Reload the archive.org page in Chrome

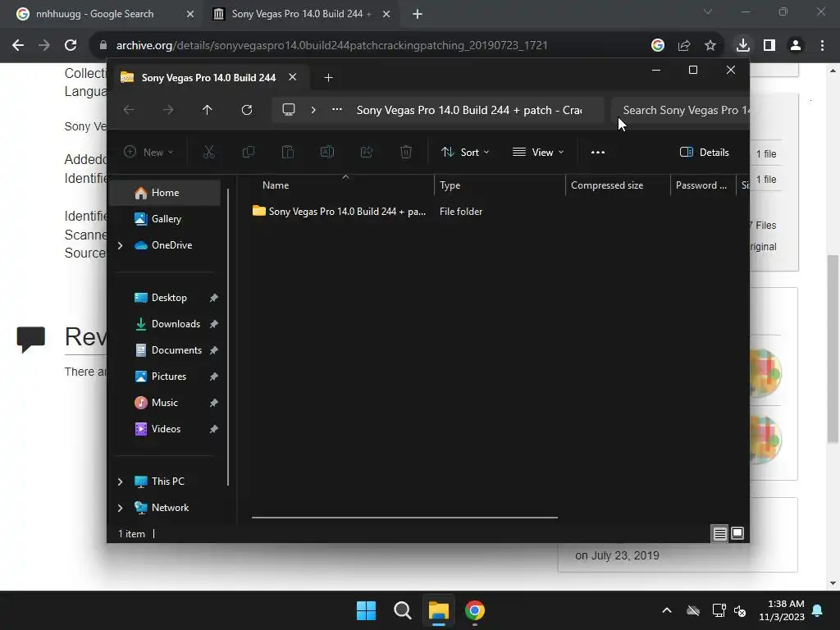tap(71, 46)
